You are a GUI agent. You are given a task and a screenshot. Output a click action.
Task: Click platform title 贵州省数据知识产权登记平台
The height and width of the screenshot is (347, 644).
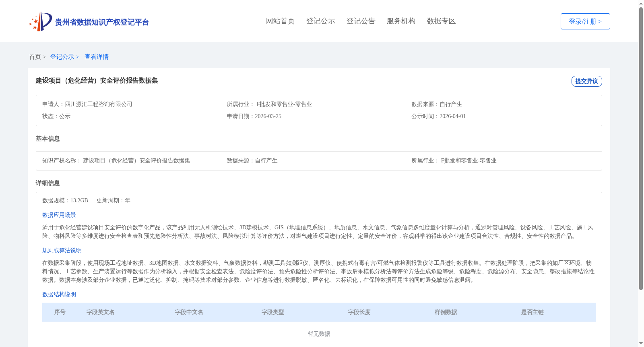pyautogui.click(x=102, y=22)
